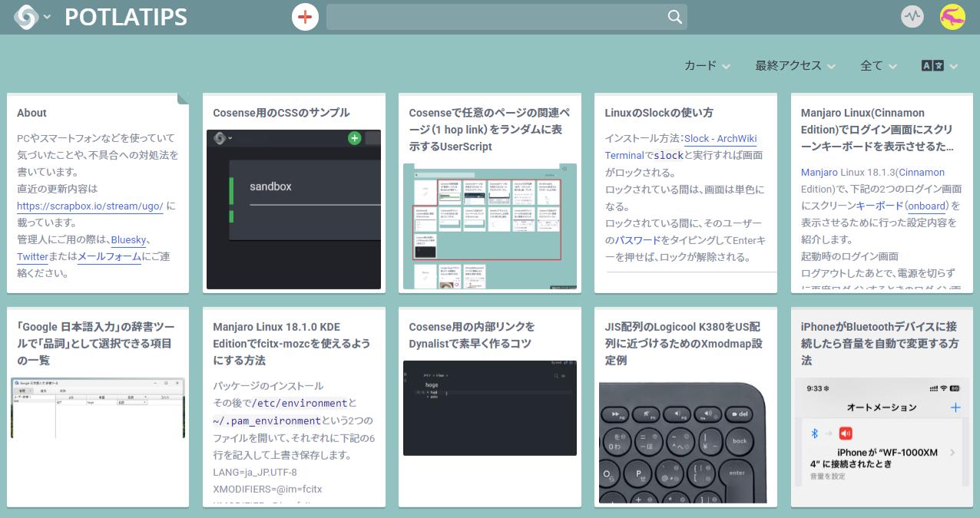Click the slock code text

pyautogui.click(x=668, y=156)
